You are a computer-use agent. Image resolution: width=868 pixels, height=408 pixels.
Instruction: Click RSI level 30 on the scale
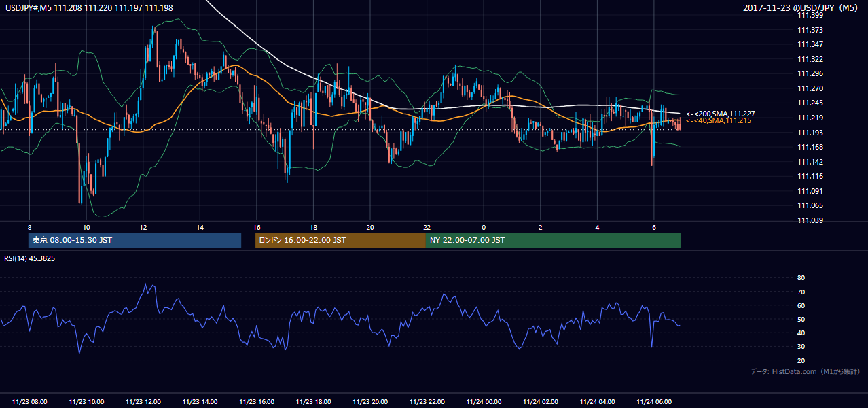click(801, 347)
